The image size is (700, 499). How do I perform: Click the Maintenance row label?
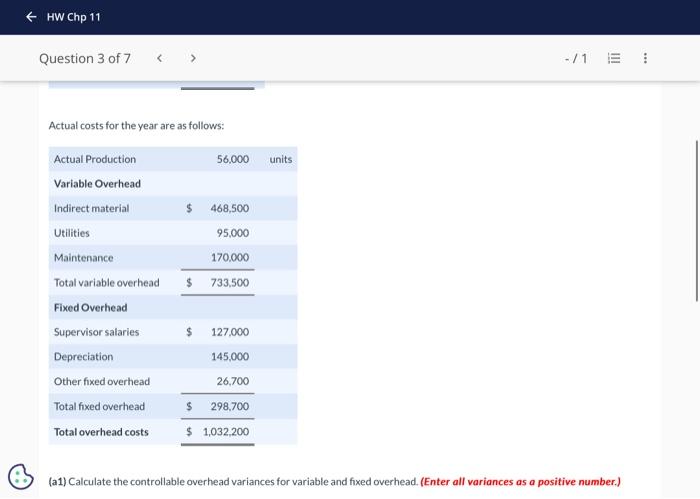pyautogui.click(x=83, y=258)
